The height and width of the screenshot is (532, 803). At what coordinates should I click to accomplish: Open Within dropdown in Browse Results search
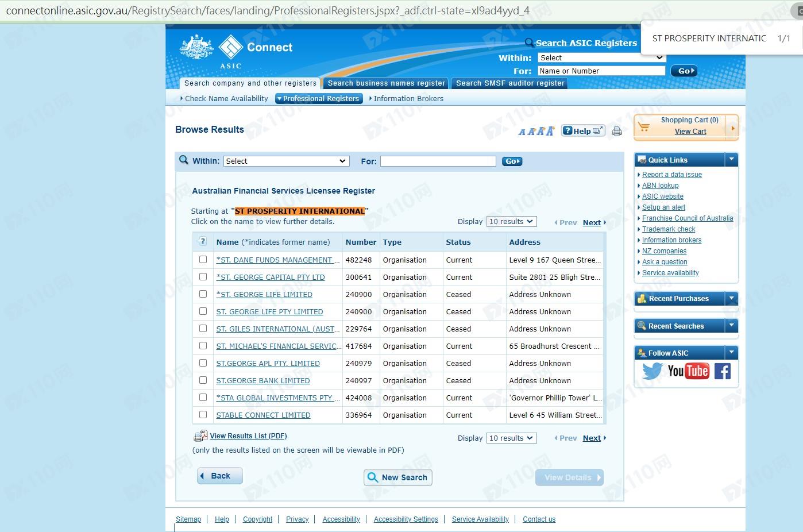[286, 161]
